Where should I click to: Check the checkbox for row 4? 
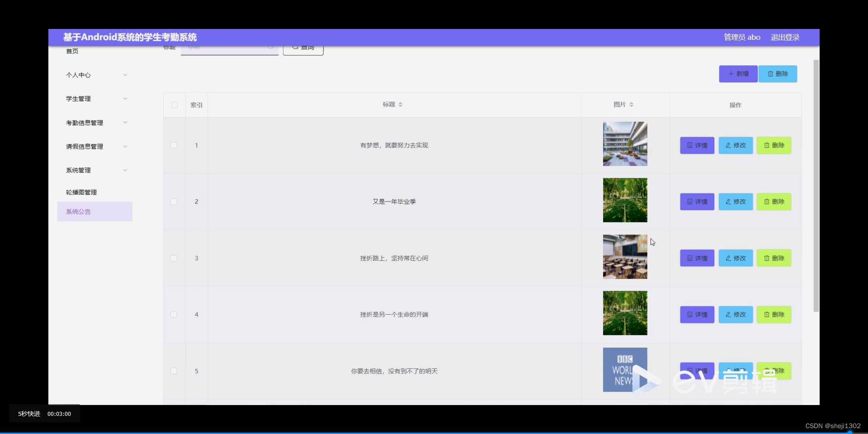pos(174,314)
